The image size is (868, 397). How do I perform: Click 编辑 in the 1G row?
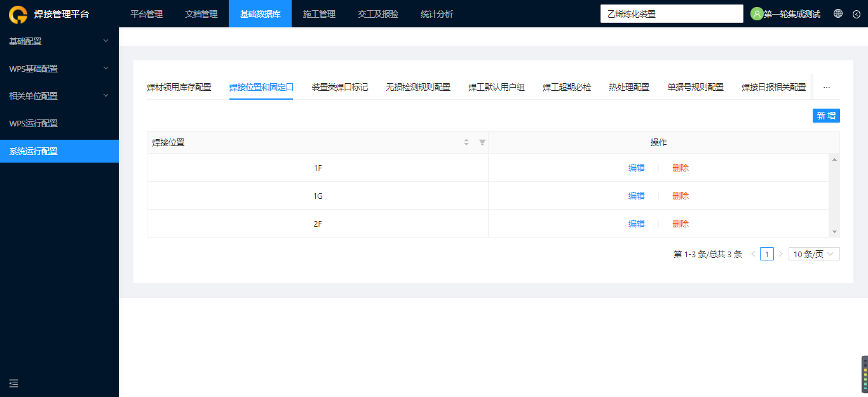coord(637,196)
